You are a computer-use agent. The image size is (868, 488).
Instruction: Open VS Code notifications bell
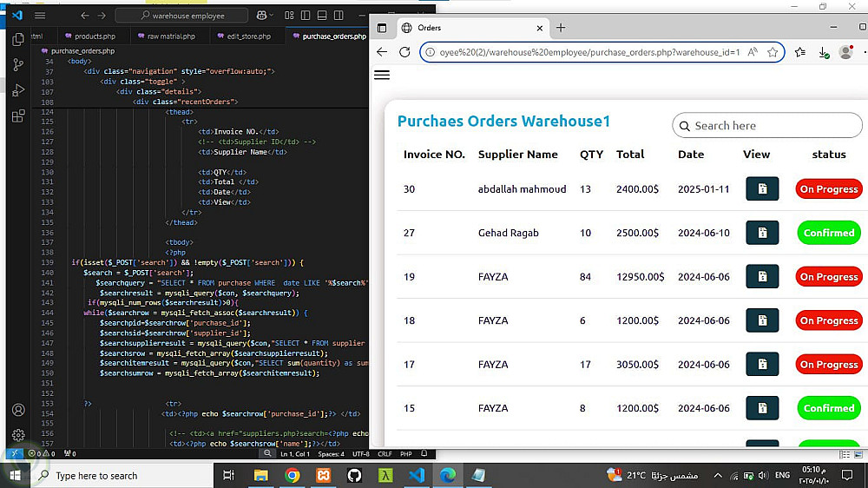pos(424,453)
